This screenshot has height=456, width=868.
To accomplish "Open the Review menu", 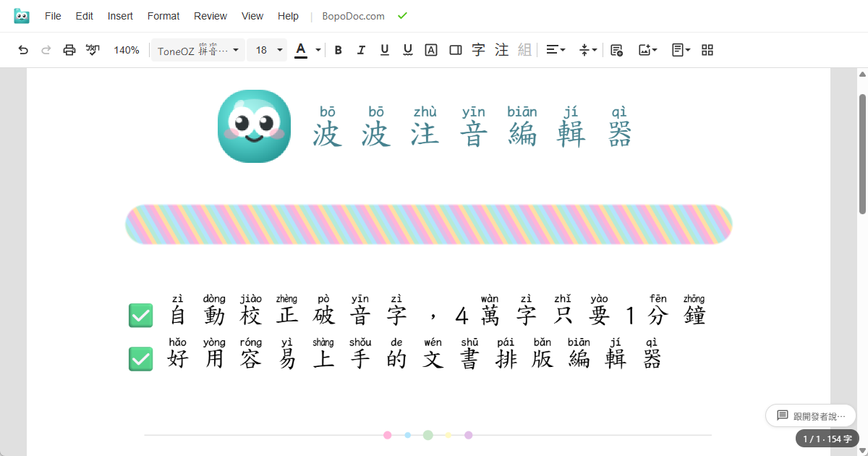I will [x=210, y=15].
